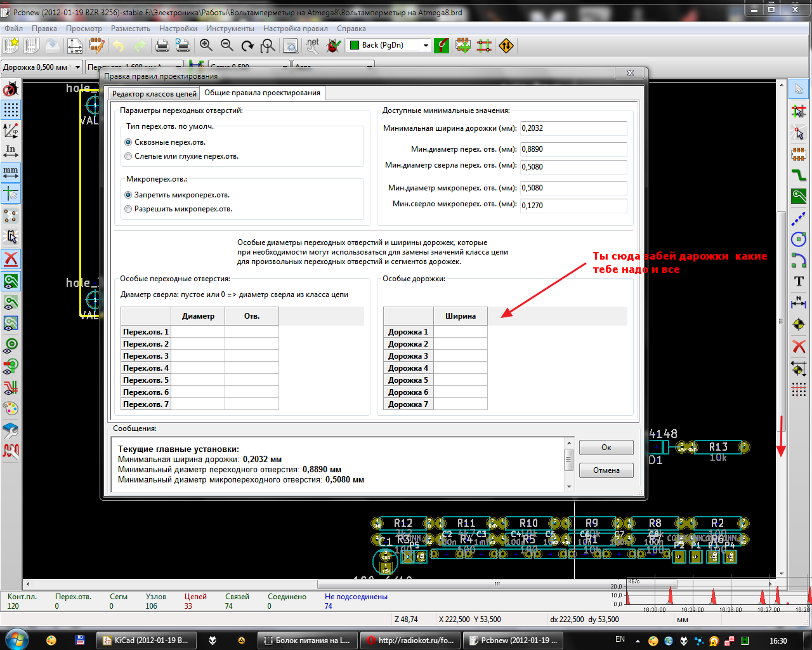Select the 'Слепые или глухие перех.отв.' option
Viewport: 812px width, 650px height.
pos(129,157)
